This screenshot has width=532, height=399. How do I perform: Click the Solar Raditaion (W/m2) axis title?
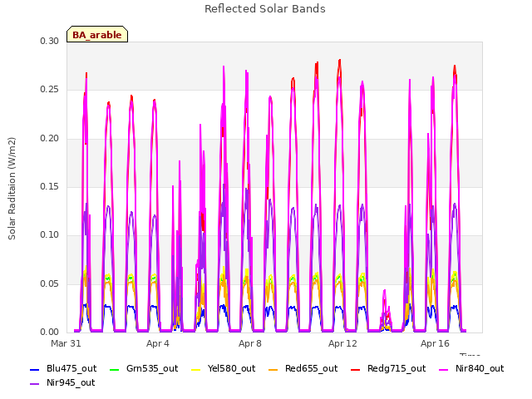(x=12, y=189)
